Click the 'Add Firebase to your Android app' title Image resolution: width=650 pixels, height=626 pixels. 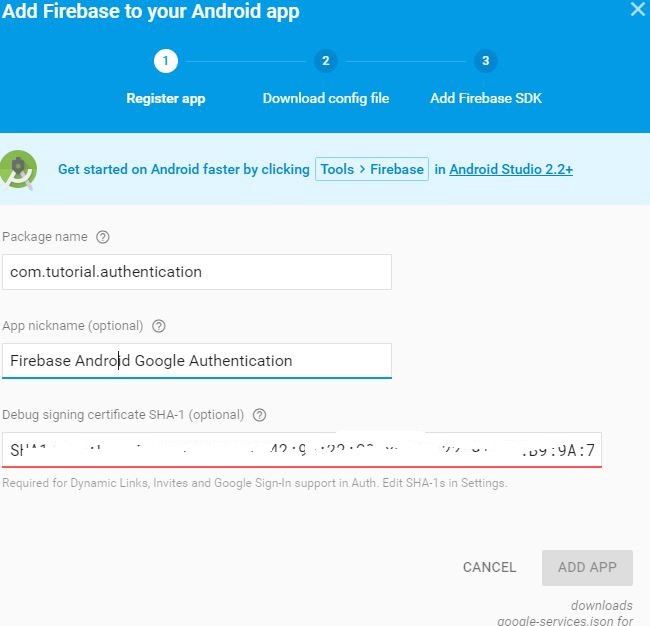[150, 12]
